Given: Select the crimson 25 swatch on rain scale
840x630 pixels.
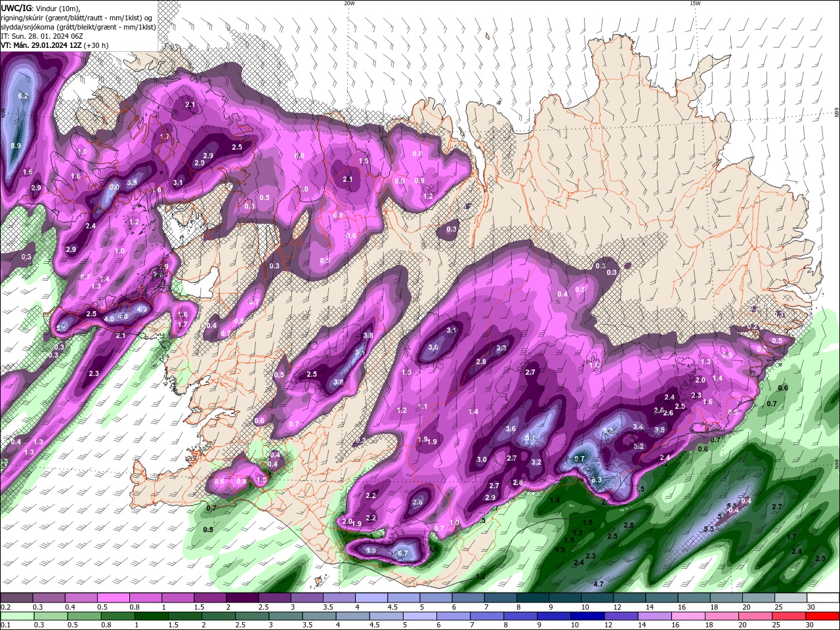Looking at the screenshot, I should (789, 616).
